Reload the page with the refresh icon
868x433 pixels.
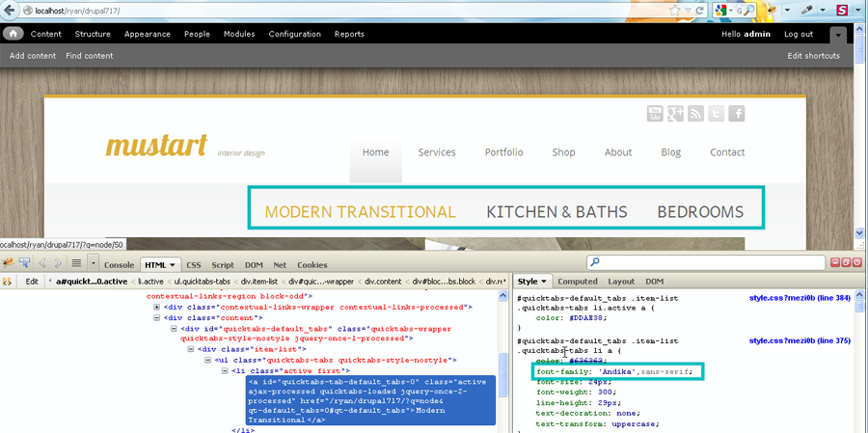701,11
